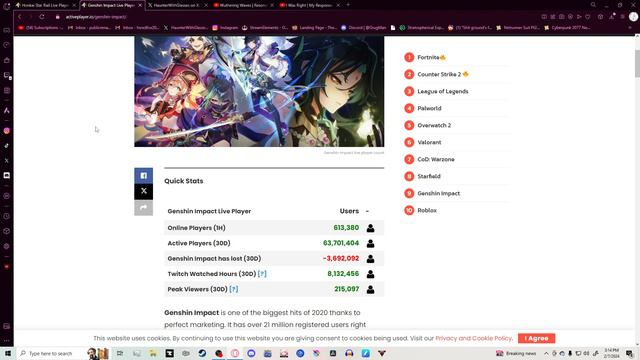Click the Genshin Impact banner image

point(259,91)
